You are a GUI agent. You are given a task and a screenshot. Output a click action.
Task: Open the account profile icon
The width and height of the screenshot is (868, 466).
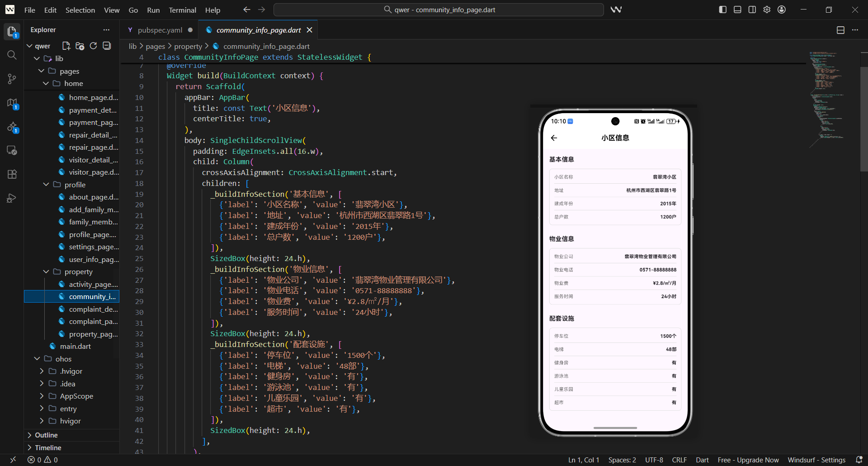pyautogui.click(x=782, y=10)
